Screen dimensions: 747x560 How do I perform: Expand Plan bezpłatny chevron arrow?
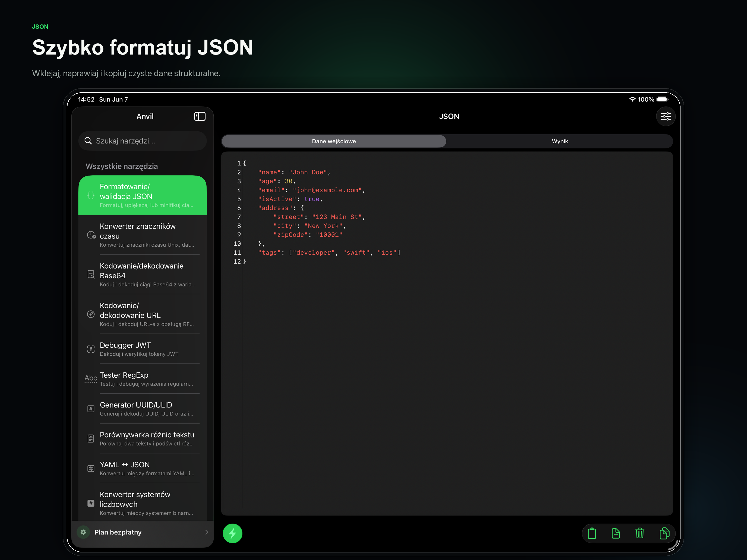pos(206,532)
